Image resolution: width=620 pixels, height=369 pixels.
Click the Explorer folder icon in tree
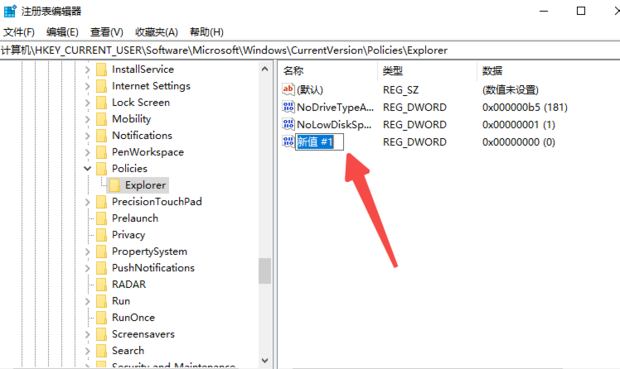[x=115, y=185]
